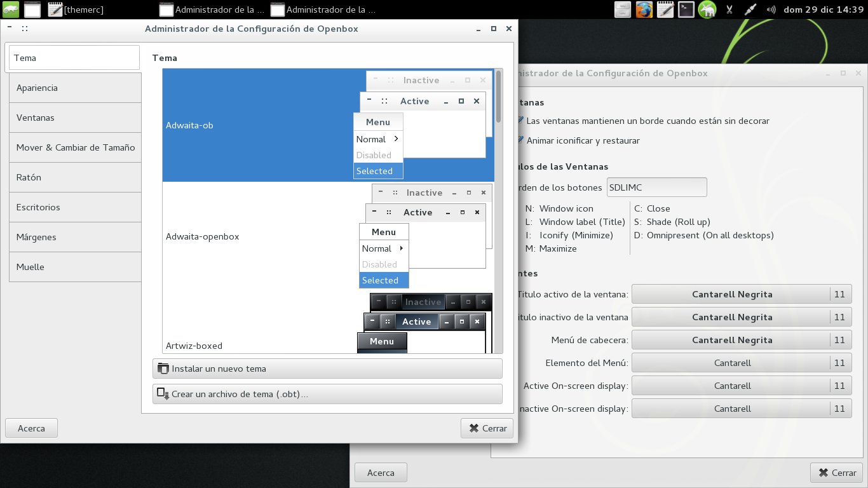Click 'D: Omnipresent (On all desktops)' text
Screen dimensions: 868x488
[703, 235]
